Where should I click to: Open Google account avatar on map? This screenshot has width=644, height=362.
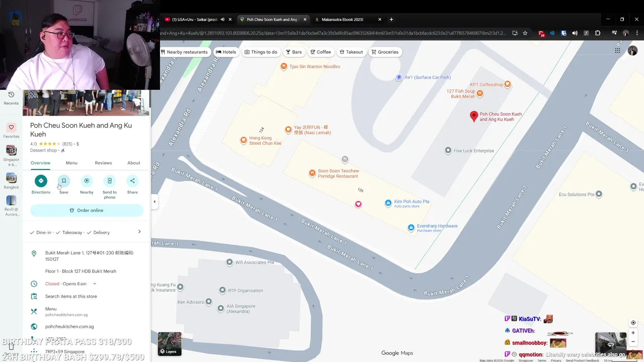632,51
